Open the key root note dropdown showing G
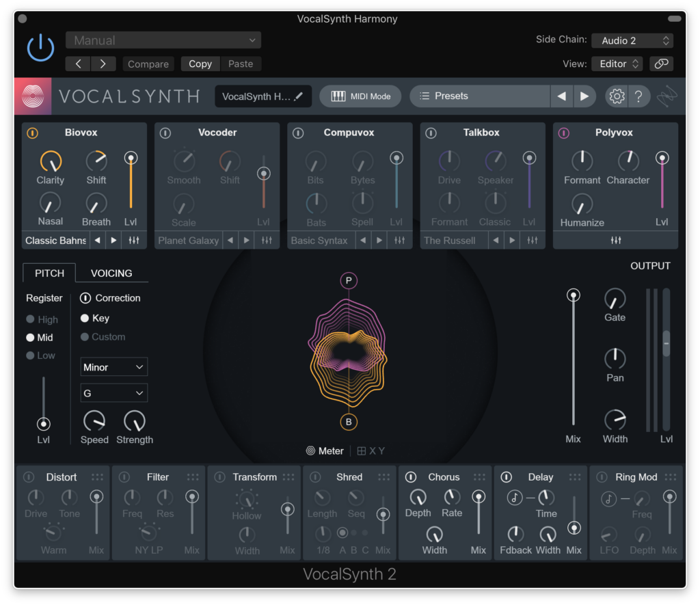Screen dimensions: 700x605 click(113, 392)
